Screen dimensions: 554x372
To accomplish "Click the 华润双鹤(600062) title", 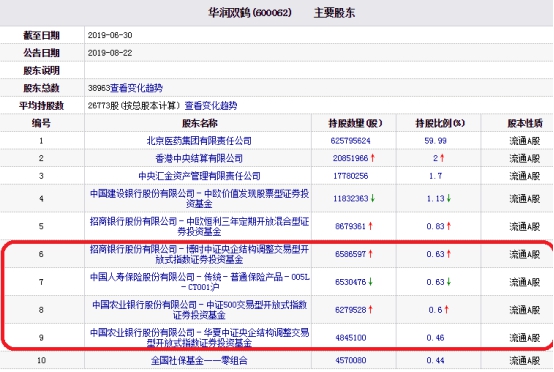I will click(x=250, y=13).
